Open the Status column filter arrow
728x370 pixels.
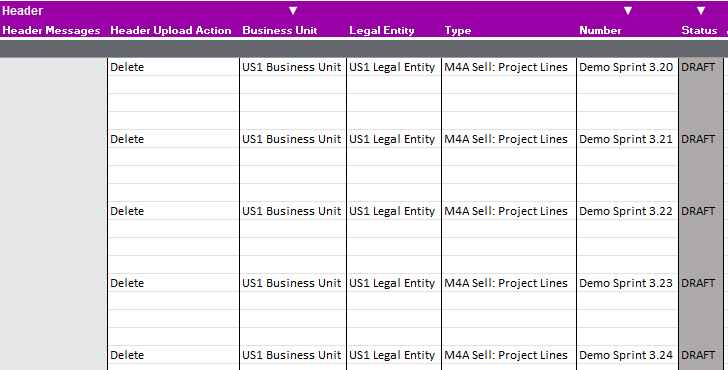tap(701, 11)
